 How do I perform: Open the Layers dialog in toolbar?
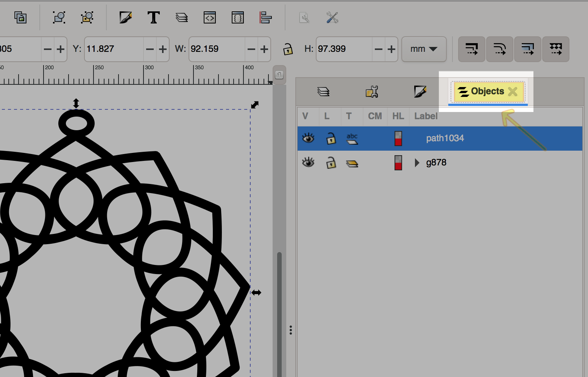point(182,18)
